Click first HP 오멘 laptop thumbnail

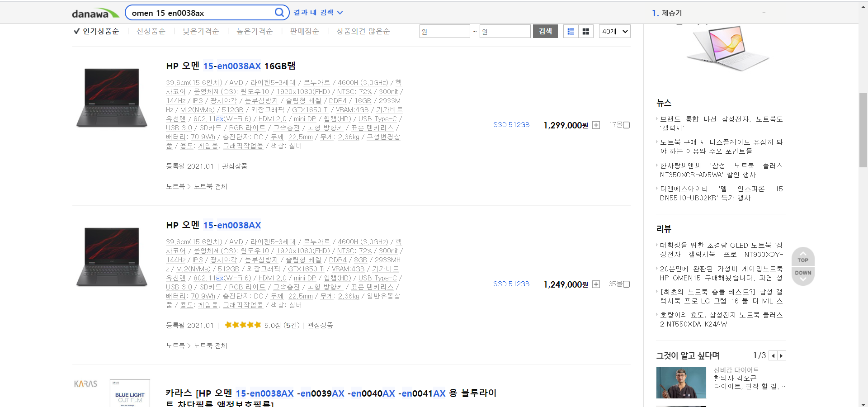112,98
